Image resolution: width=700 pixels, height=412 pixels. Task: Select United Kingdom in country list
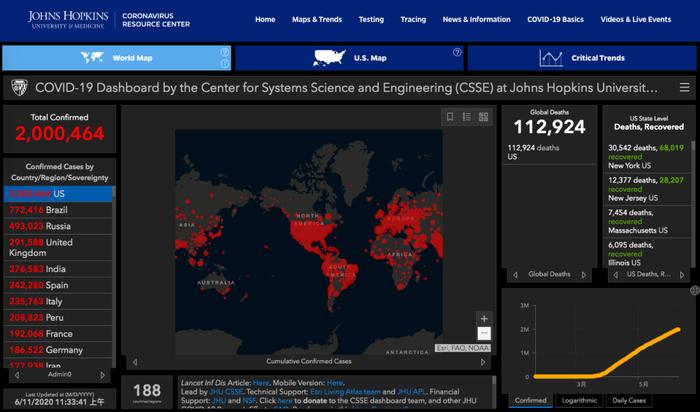pos(58,248)
